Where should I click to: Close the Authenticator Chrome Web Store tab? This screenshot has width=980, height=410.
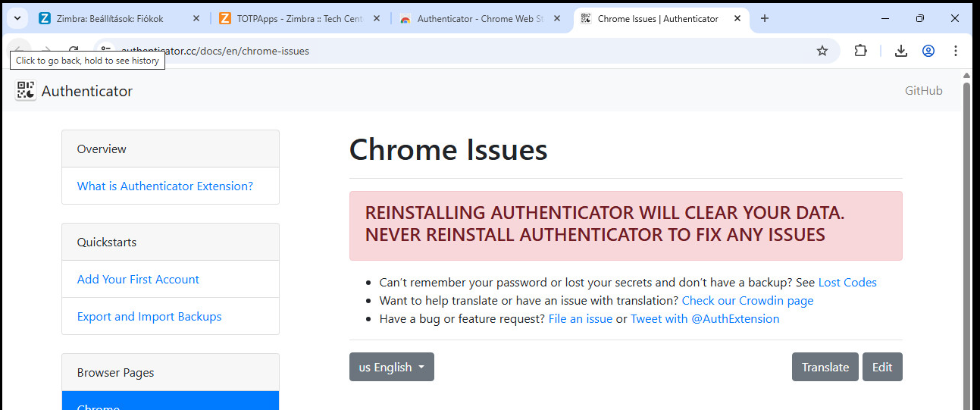(x=558, y=19)
